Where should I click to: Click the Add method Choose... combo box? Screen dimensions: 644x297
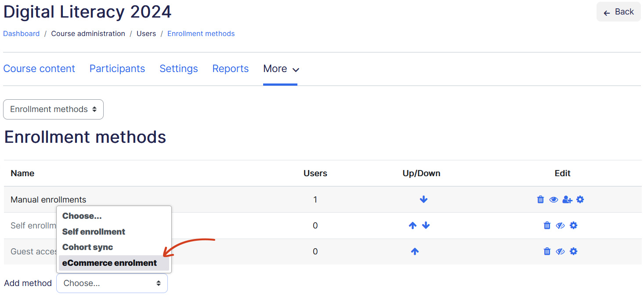(112, 283)
